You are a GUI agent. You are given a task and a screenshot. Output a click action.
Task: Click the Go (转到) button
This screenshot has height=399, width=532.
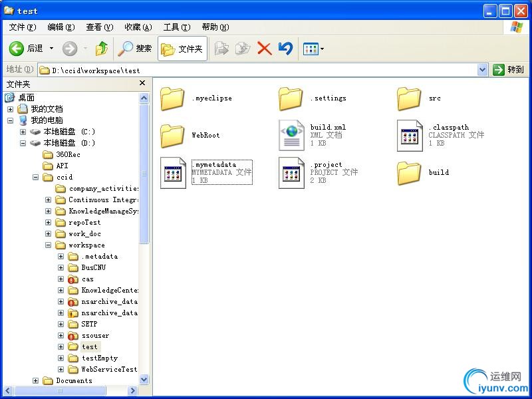click(x=509, y=70)
